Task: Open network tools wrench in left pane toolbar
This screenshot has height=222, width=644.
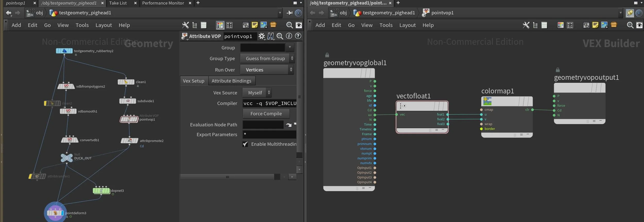Action: pyautogui.click(x=185, y=25)
